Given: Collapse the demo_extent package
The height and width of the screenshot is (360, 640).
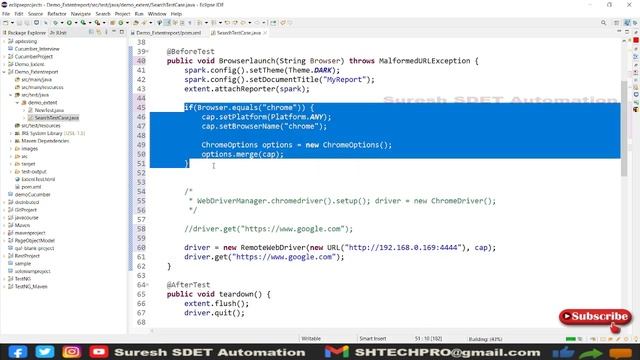Looking at the screenshot, I should point(18,102).
